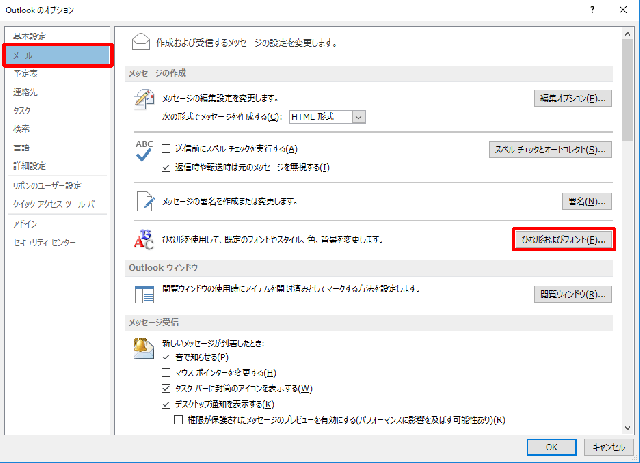
Task: Enable マウス ポインターを一時的に変更する checkbox
Action: tap(166, 372)
